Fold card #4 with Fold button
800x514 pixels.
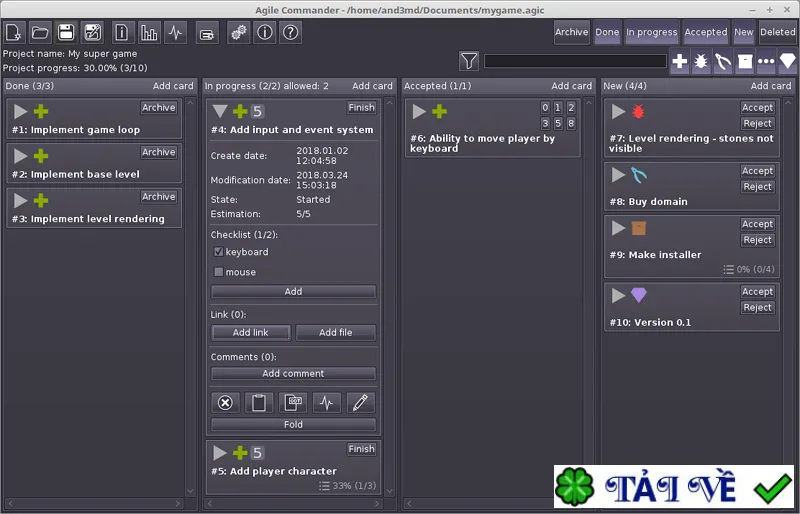click(293, 424)
